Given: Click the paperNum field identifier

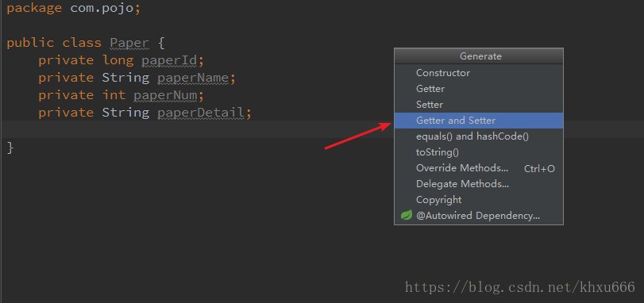Looking at the screenshot, I should pos(165,95).
